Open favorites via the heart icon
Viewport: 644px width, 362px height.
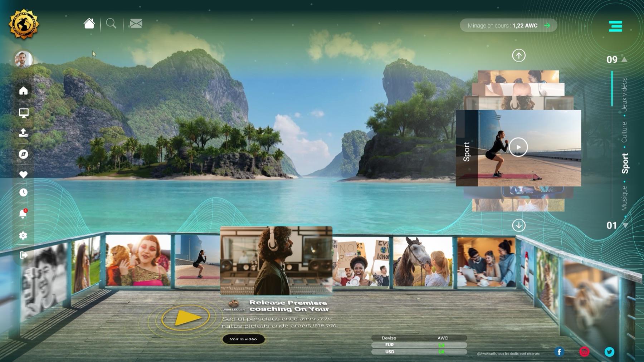[x=24, y=175]
